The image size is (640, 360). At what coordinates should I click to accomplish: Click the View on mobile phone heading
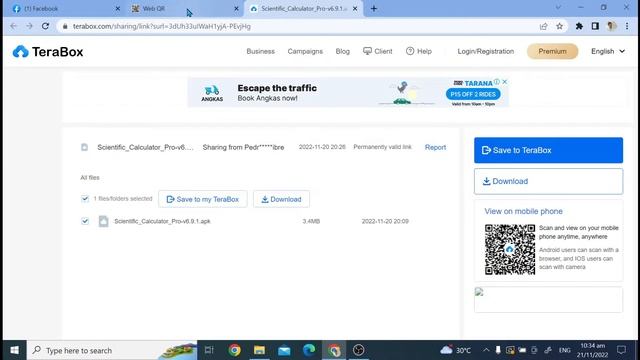tap(523, 211)
